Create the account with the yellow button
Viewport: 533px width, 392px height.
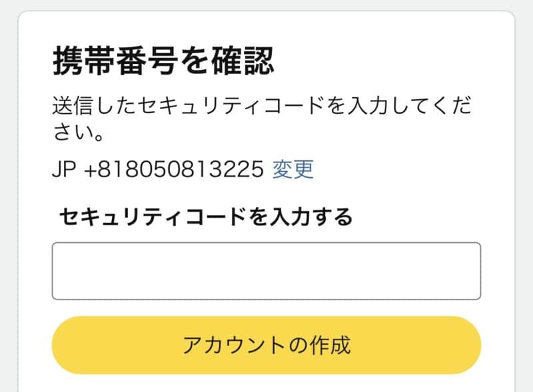click(x=266, y=345)
